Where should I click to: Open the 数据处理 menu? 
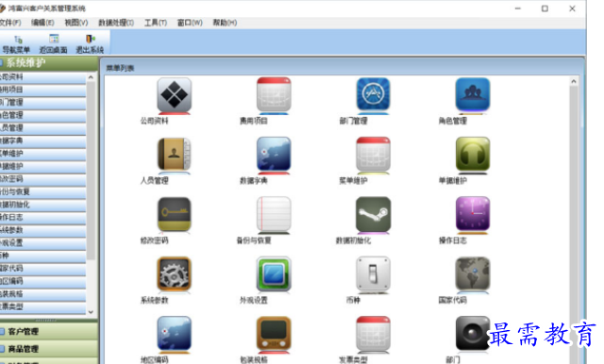click(116, 23)
